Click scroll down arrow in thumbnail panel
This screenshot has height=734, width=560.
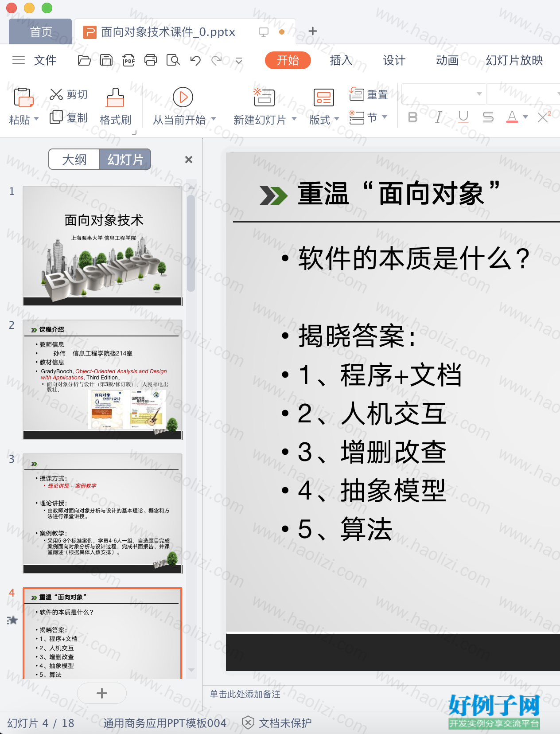coord(191,670)
